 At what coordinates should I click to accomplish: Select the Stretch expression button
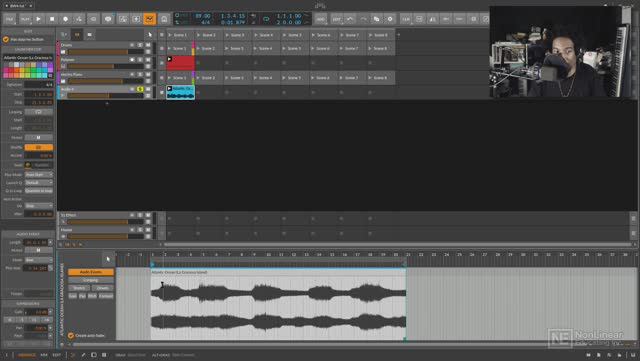point(79,288)
